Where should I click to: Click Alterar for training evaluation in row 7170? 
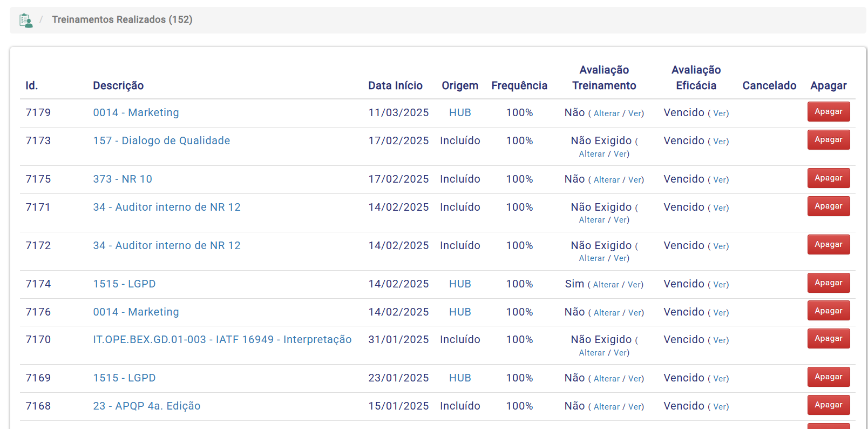(592, 353)
